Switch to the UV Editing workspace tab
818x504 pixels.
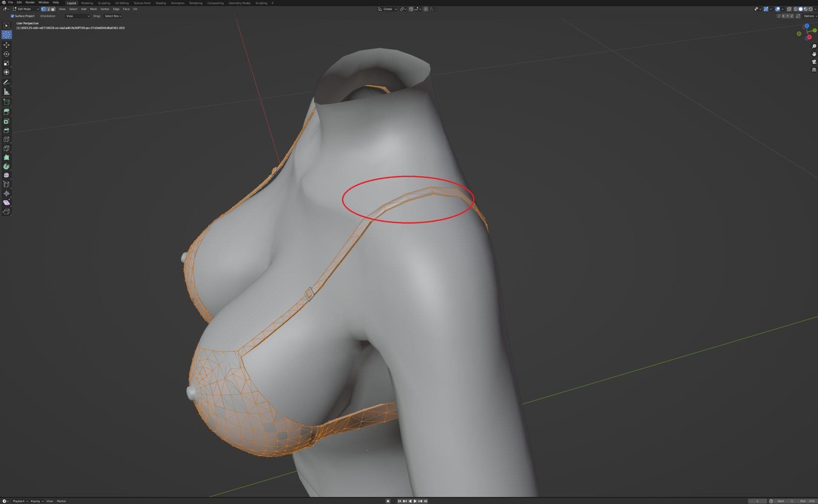[121, 3]
